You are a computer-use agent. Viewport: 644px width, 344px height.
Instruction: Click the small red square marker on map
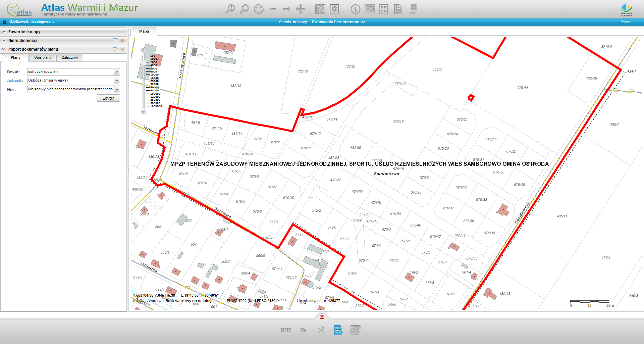point(471,98)
